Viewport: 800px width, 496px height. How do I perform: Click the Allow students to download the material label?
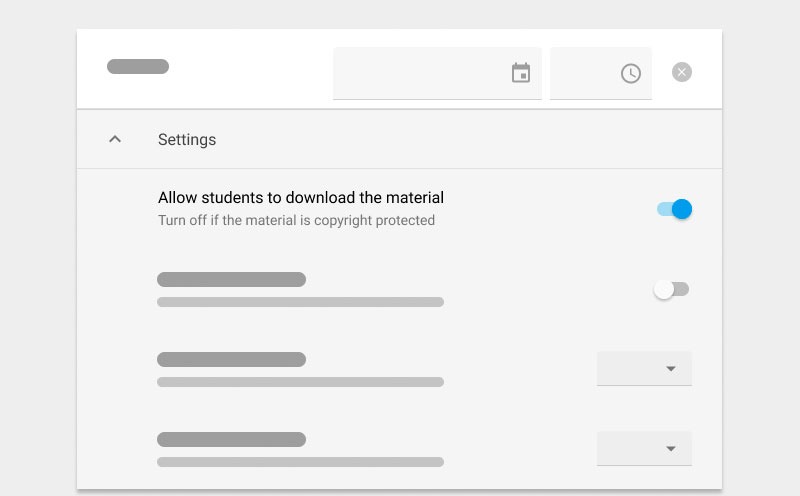301,197
